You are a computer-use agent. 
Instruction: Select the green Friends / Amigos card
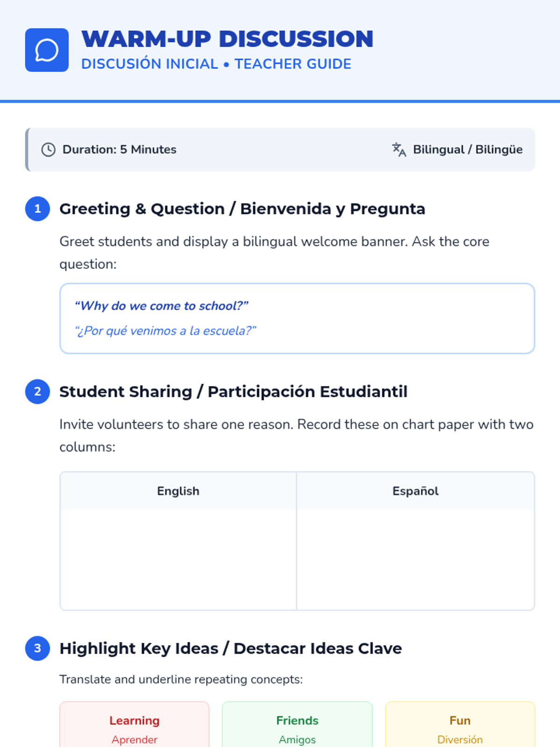click(297, 725)
